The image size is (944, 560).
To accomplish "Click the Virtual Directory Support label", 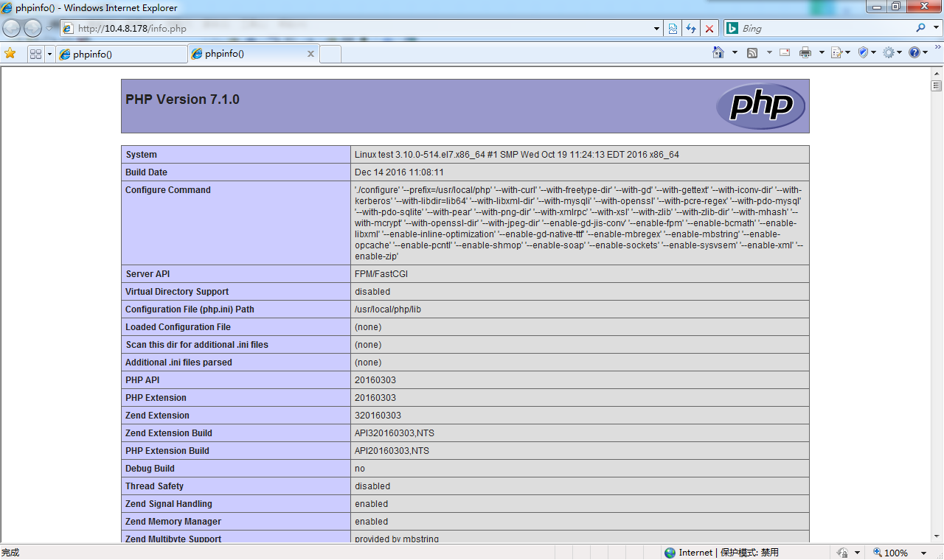I will (177, 292).
